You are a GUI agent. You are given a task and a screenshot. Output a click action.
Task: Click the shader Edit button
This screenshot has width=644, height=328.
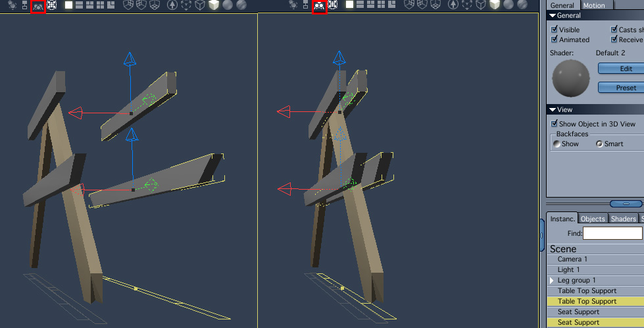tap(621, 68)
